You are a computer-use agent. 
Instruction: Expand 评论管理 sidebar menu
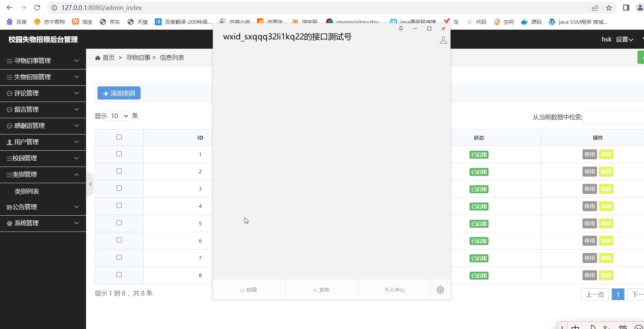tap(43, 93)
